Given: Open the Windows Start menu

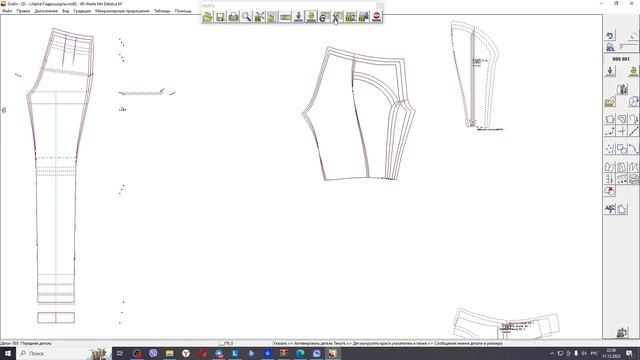Looking at the screenshot, I should (8, 353).
